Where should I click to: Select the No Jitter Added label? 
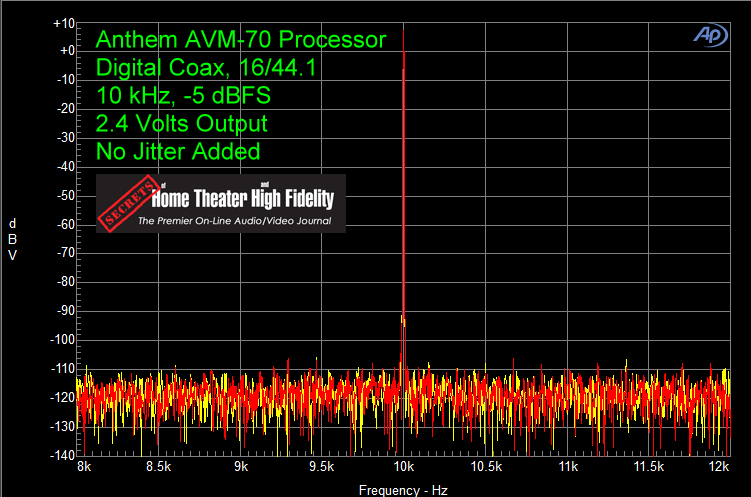click(x=178, y=152)
